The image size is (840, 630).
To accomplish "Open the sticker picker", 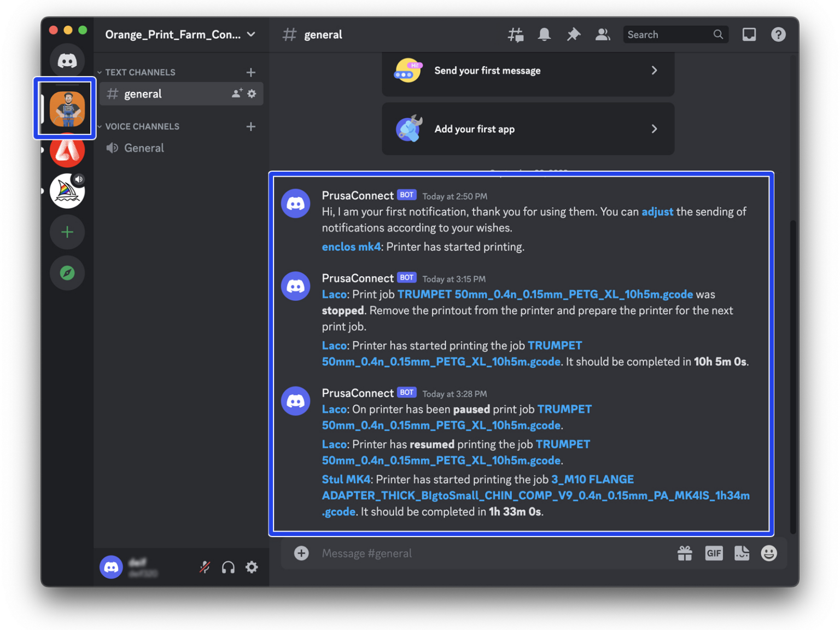I will pyautogui.click(x=742, y=553).
